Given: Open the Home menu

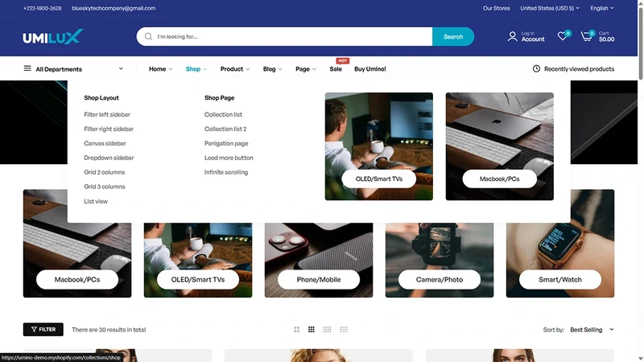Looking at the screenshot, I should point(160,69).
